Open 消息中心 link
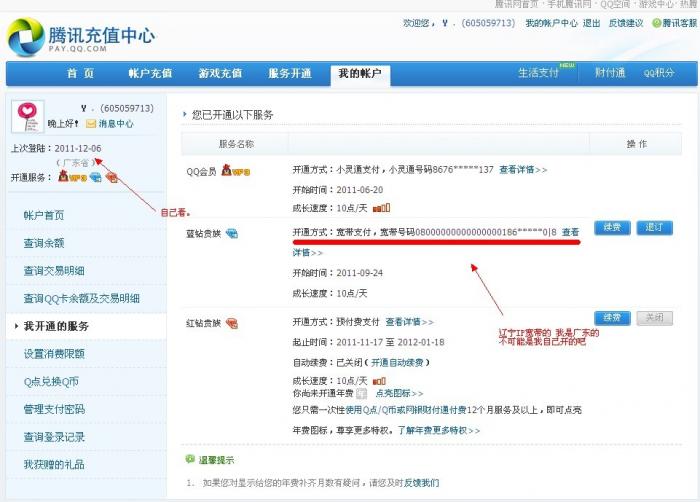The height and width of the screenshot is (502, 700). pyautogui.click(x=116, y=124)
